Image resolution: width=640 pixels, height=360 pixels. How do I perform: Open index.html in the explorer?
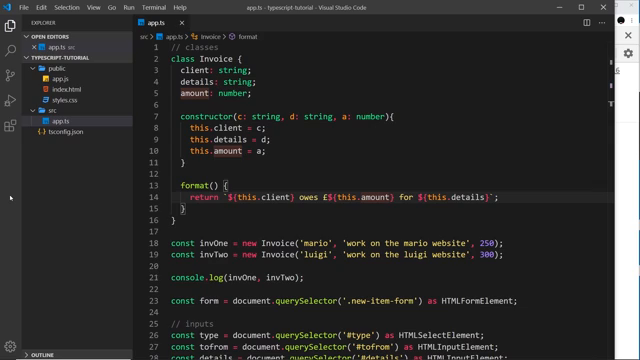point(66,89)
